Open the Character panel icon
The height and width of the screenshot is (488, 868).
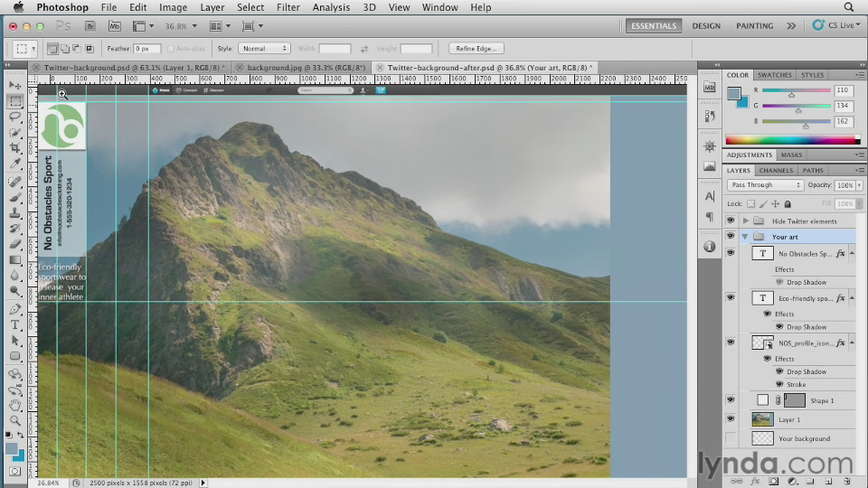[x=709, y=195]
